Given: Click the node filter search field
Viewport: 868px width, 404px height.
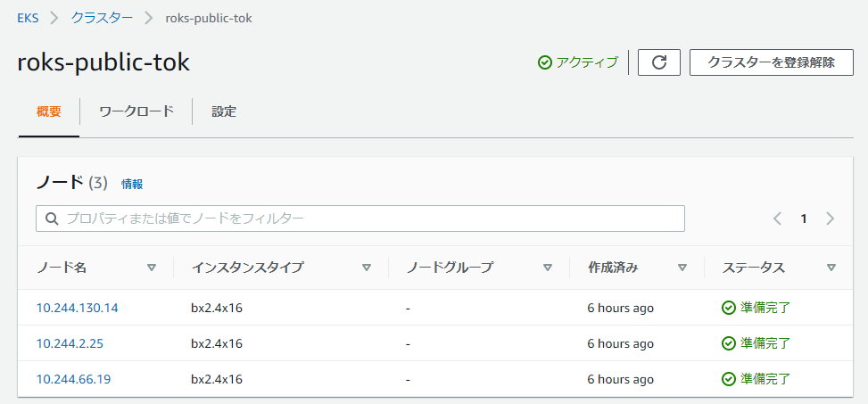Looking at the screenshot, I should point(360,218).
